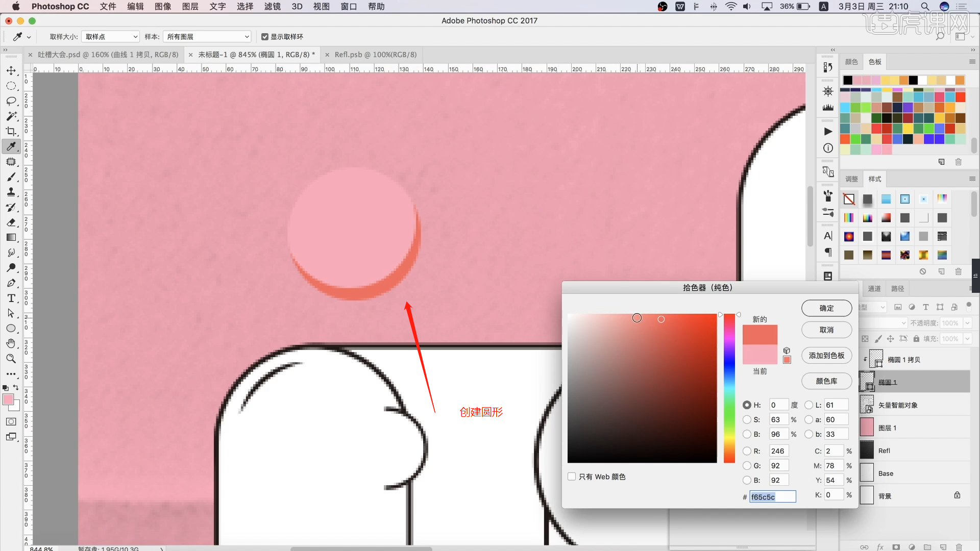Viewport: 980px width, 551px height.
Task: Open the Actions panel play icon
Action: (x=828, y=132)
